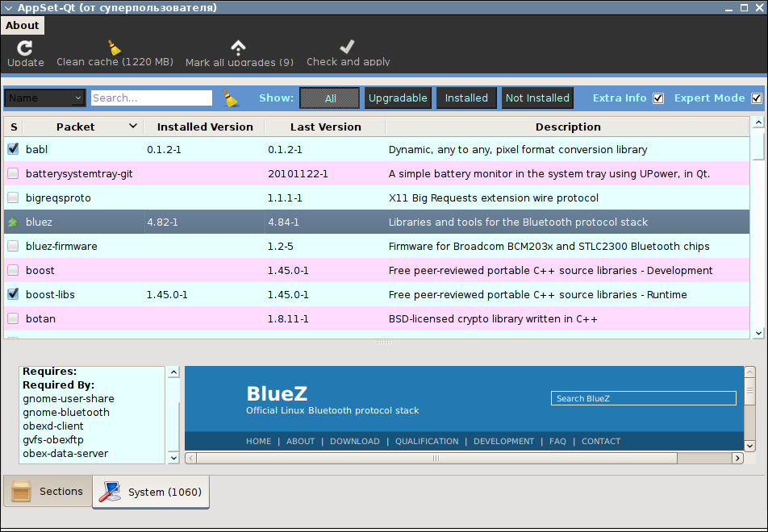Image resolution: width=768 pixels, height=532 pixels.
Task: Click the System tab computer icon
Action: (x=110, y=492)
